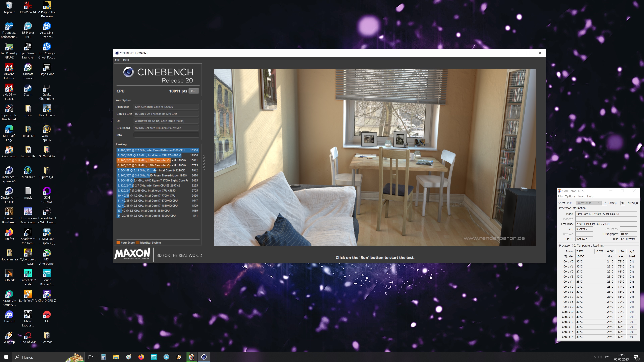Show hidden tray icons with the chevron
The image size is (644, 362).
point(594,357)
